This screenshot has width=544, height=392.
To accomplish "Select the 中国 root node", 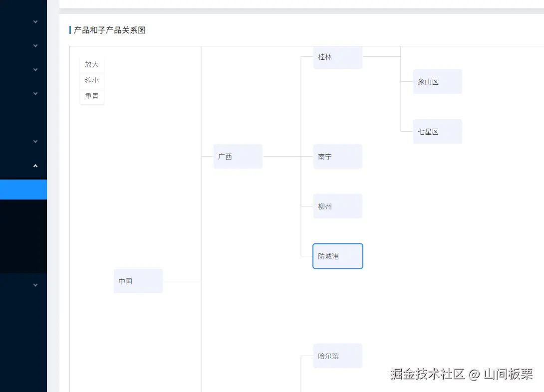I will [138, 281].
